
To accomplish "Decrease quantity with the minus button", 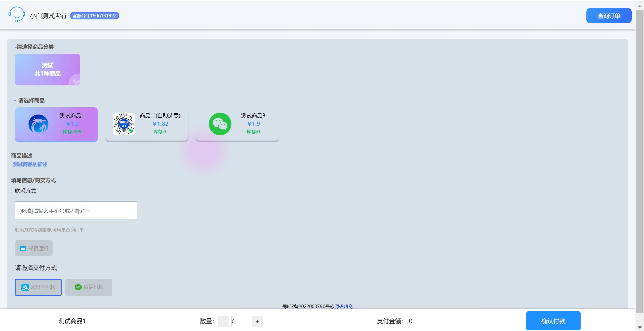I will tap(223, 321).
